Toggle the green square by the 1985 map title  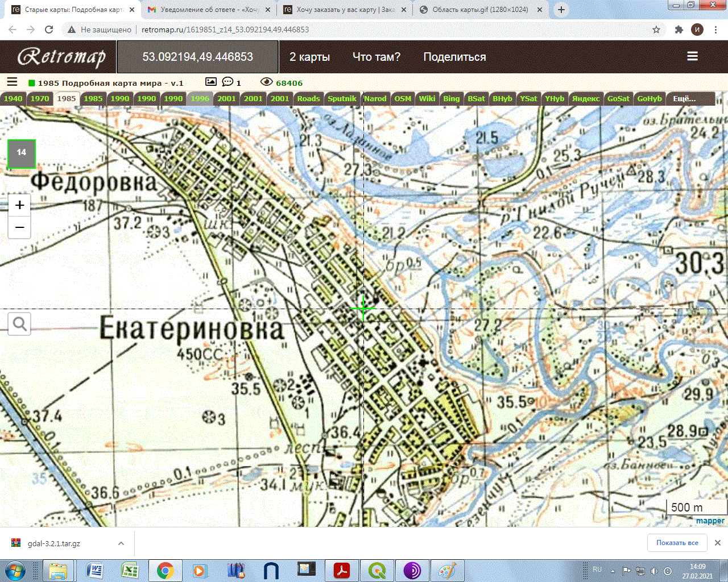click(32, 83)
